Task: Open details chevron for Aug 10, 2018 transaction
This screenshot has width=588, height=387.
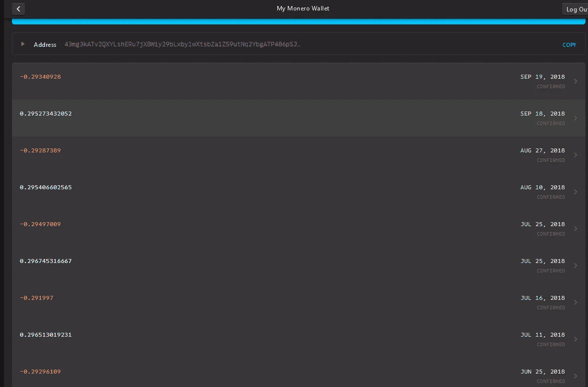Action: tap(576, 192)
